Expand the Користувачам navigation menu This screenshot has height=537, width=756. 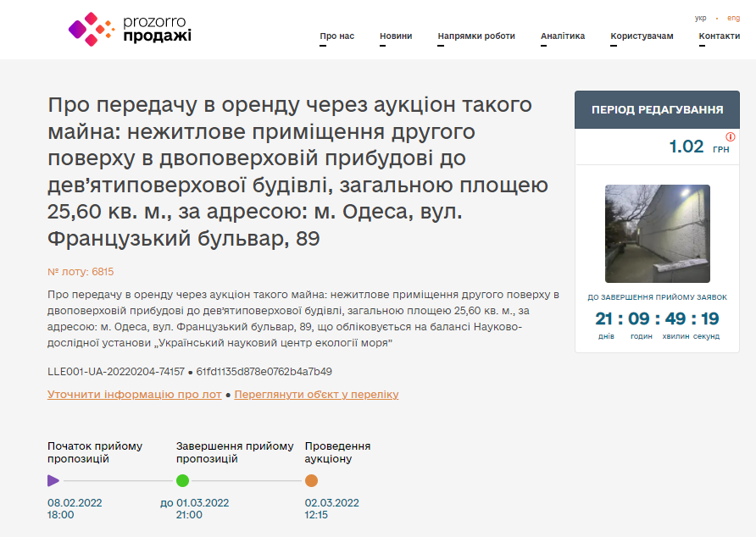[x=641, y=36]
